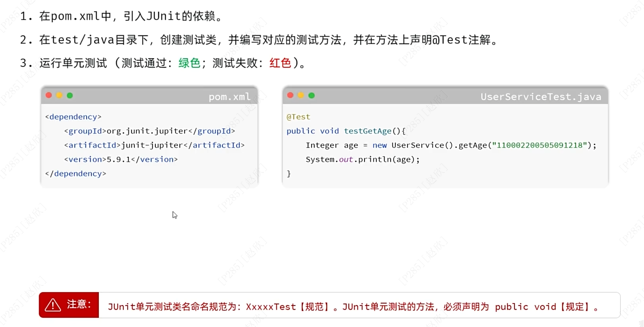
Task: Click the @Test annotation
Action: click(298, 117)
